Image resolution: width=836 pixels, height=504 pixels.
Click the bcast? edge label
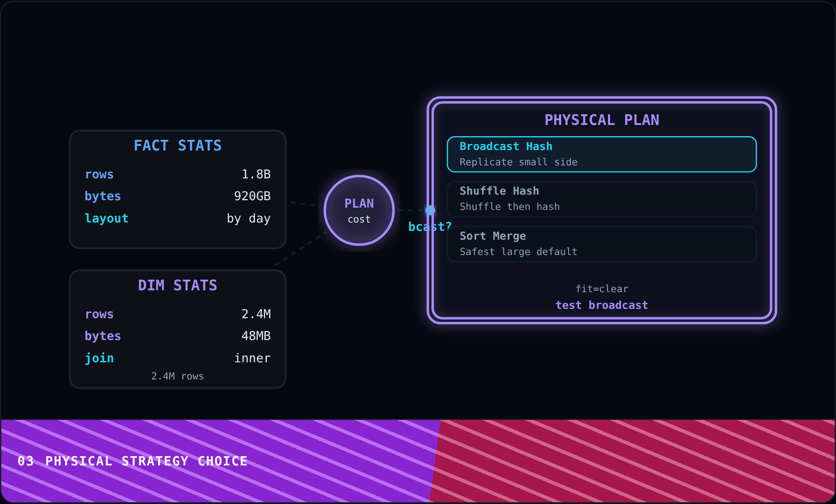point(430,227)
